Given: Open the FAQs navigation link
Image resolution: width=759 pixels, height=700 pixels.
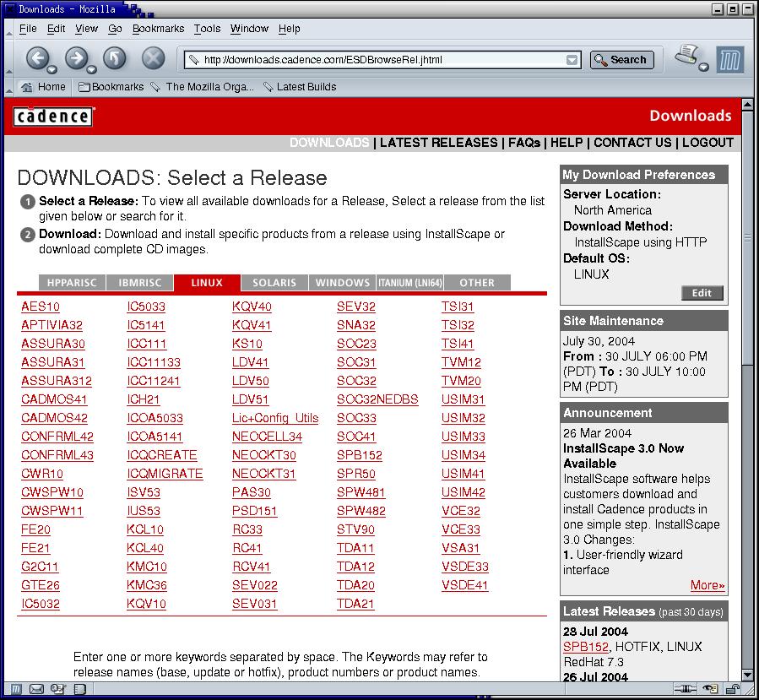Looking at the screenshot, I should pos(524,143).
